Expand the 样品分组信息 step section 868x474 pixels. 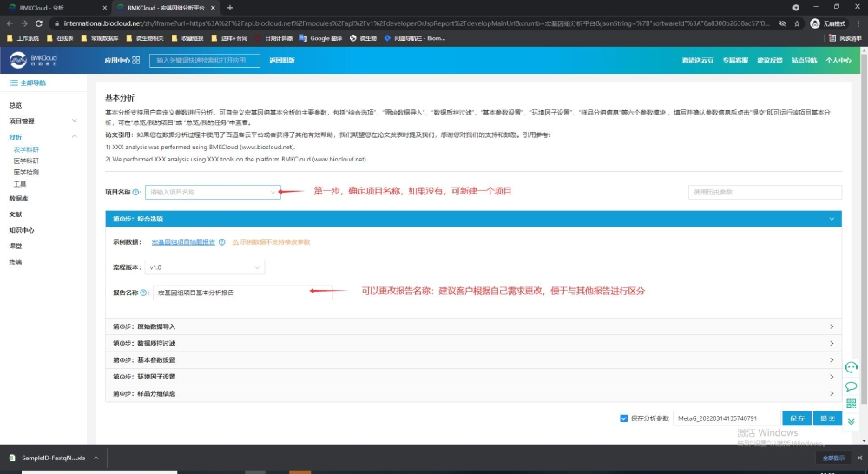coord(473,393)
